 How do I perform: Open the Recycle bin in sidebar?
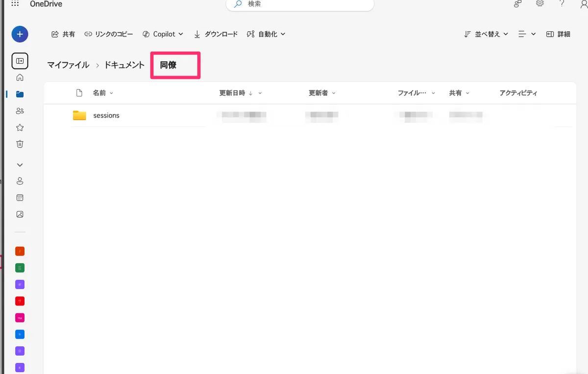[x=20, y=144]
